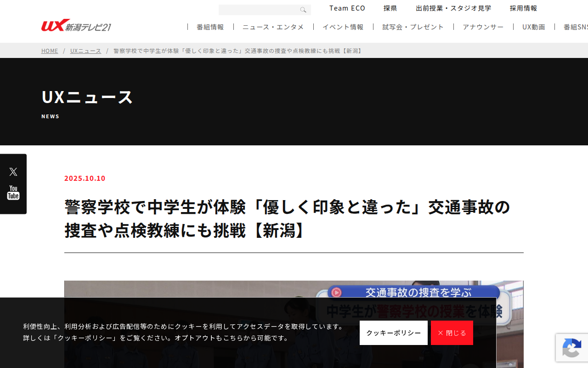Select 番組SNS menu item
Viewport: 588px width, 368px height.
pyautogui.click(x=576, y=27)
